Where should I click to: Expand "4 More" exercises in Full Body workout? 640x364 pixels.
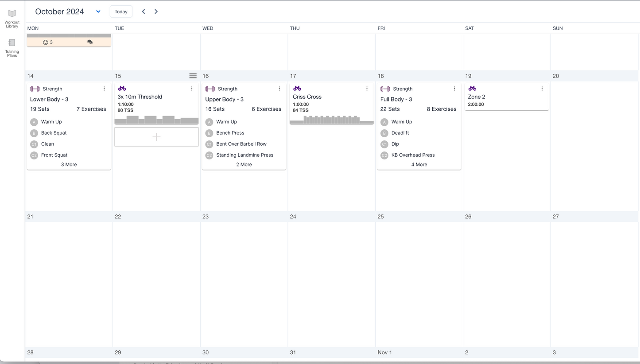tap(419, 164)
